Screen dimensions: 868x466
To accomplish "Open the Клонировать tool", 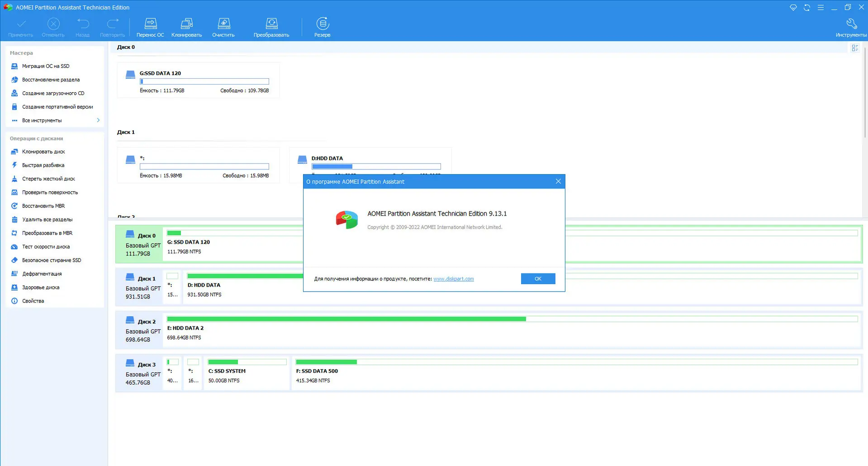I will pos(186,27).
